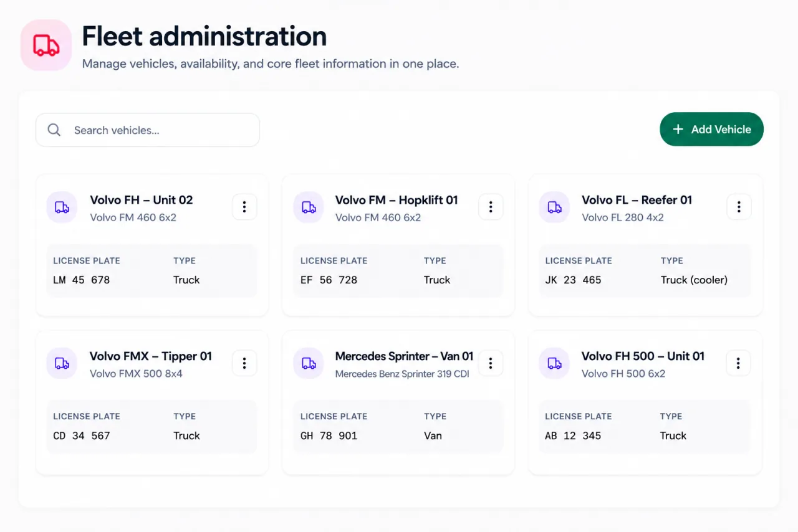Open three-dot menu for Volvo FH – Unit 02

[x=244, y=207]
